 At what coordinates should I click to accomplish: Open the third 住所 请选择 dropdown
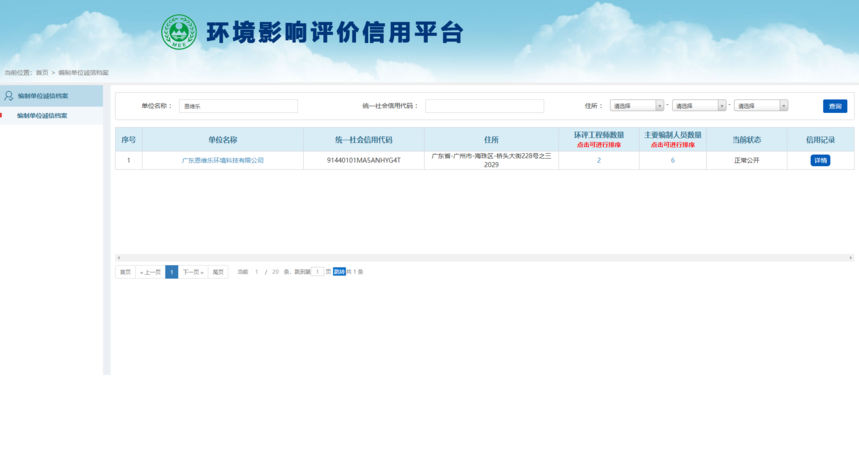click(761, 106)
